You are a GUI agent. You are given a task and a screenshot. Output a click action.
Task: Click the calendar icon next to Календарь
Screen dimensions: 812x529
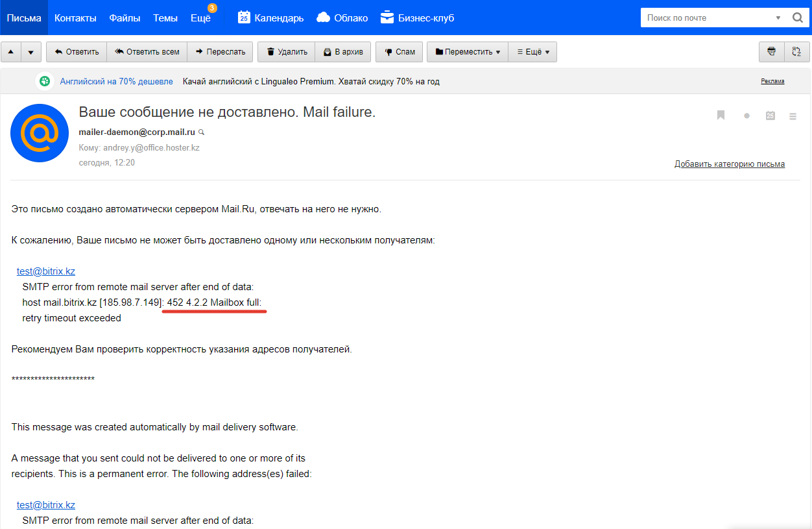point(244,18)
